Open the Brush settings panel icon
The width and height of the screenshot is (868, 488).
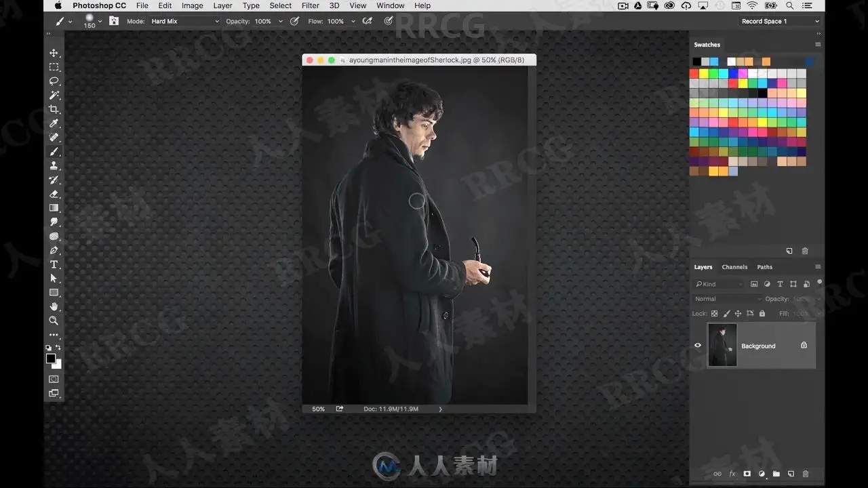tap(113, 21)
